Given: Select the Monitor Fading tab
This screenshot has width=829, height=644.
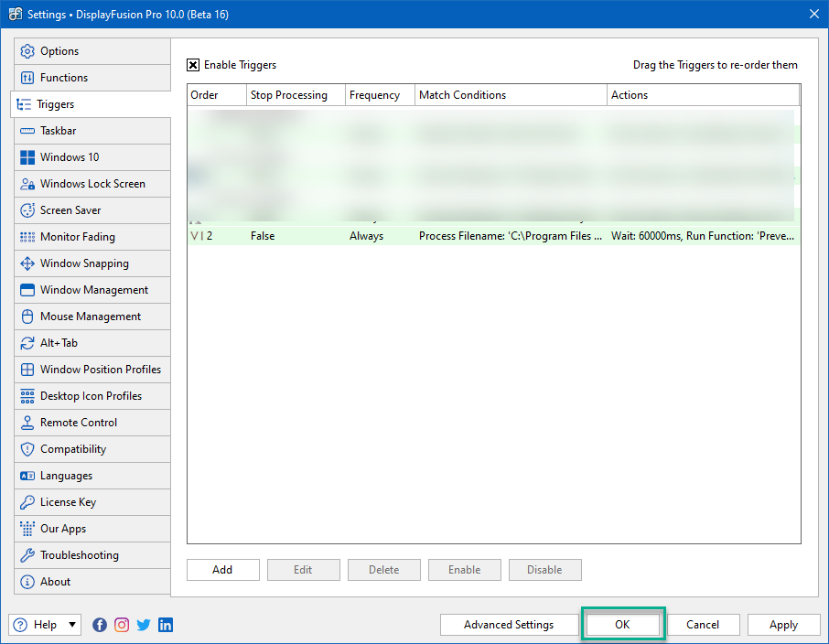Looking at the screenshot, I should click(92, 237).
